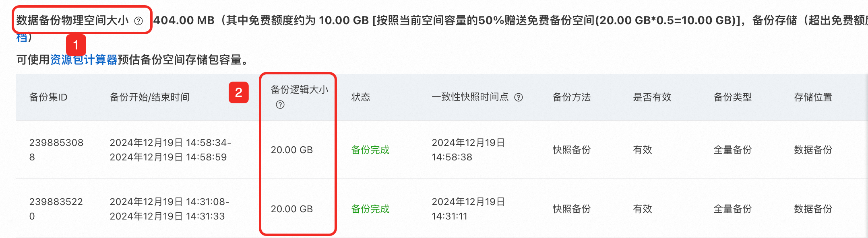Viewport: 868px width, 238px height.
Task: Click help icon beside 数据备份物理空间大小
Action: (x=138, y=21)
